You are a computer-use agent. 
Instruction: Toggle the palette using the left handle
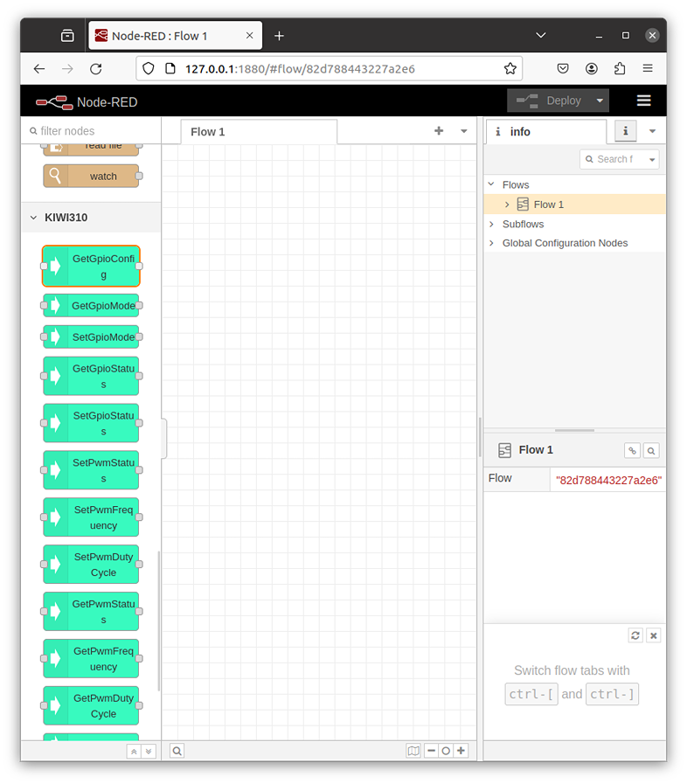point(164,438)
